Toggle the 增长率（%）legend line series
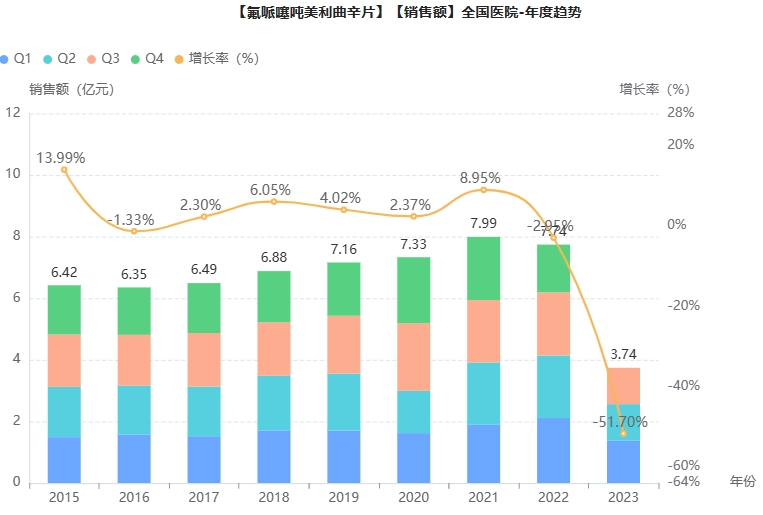The width and height of the screenshot is (763, 515). (x=217, y=59)
